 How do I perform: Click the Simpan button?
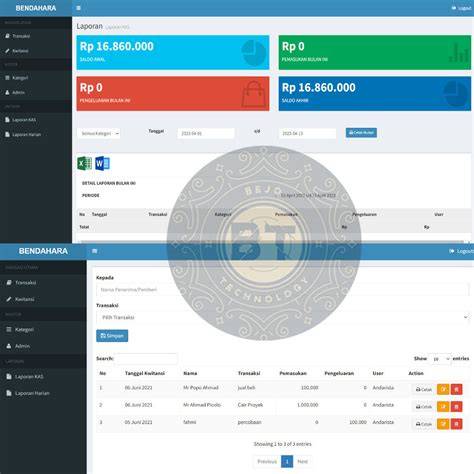pos(112,336)
